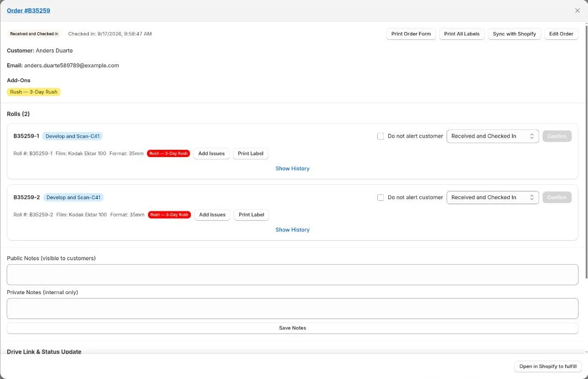Click 'Film: Kodak Ektar 100' on roll B35259-1
Screen dimensions: 588x379
click(80, 154)
